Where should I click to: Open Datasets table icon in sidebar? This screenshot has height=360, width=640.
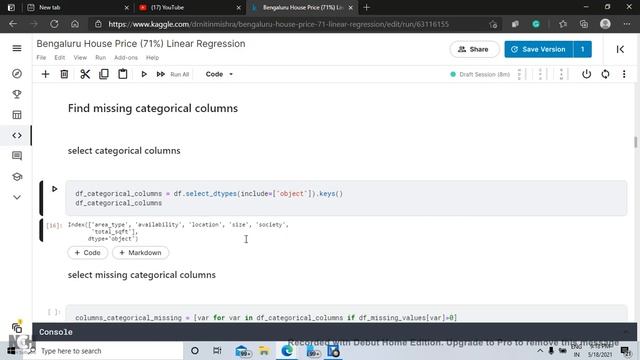click(x=17, y=115)
